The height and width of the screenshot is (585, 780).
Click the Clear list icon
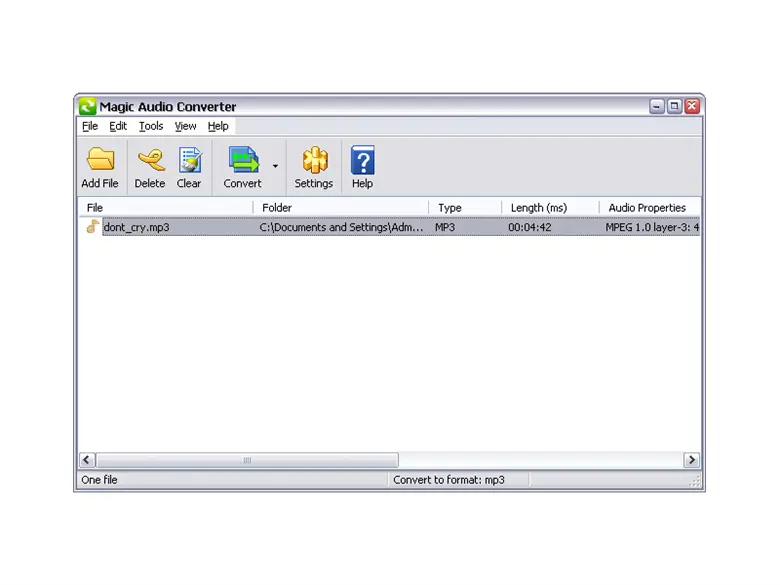point(190,160)
